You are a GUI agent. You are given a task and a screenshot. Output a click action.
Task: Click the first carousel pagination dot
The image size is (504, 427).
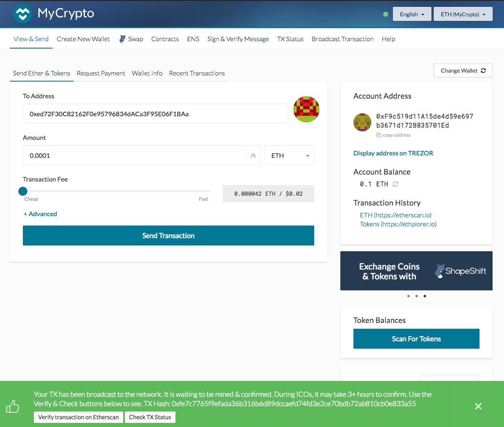(409, 296)
